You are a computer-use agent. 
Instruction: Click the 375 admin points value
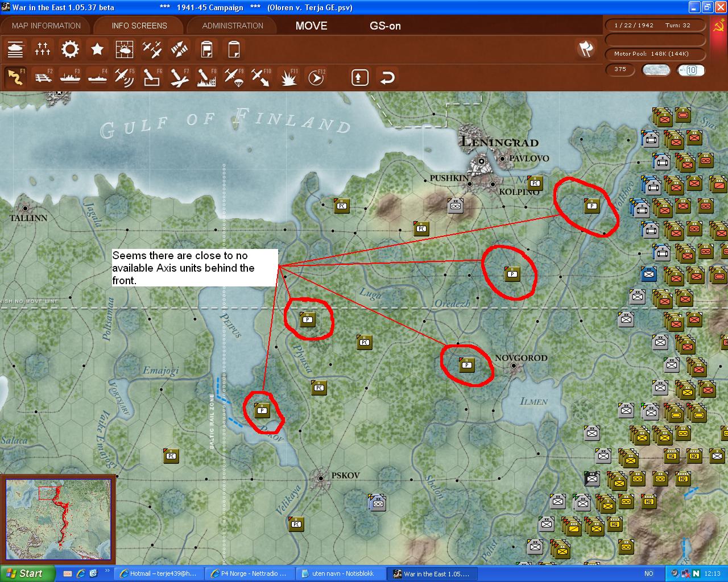(x=620, y=69)
